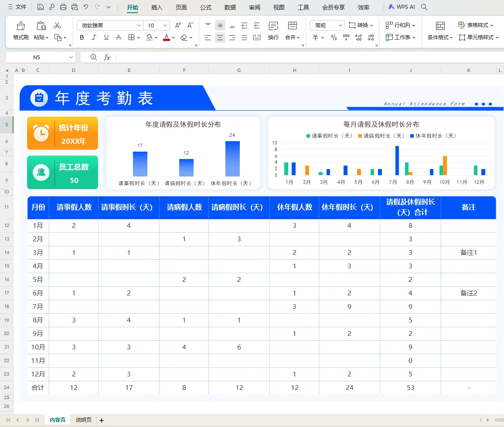Click the Cut scissors icon
Viewport: 504px width, 427px height.
(x=57, y=25)
